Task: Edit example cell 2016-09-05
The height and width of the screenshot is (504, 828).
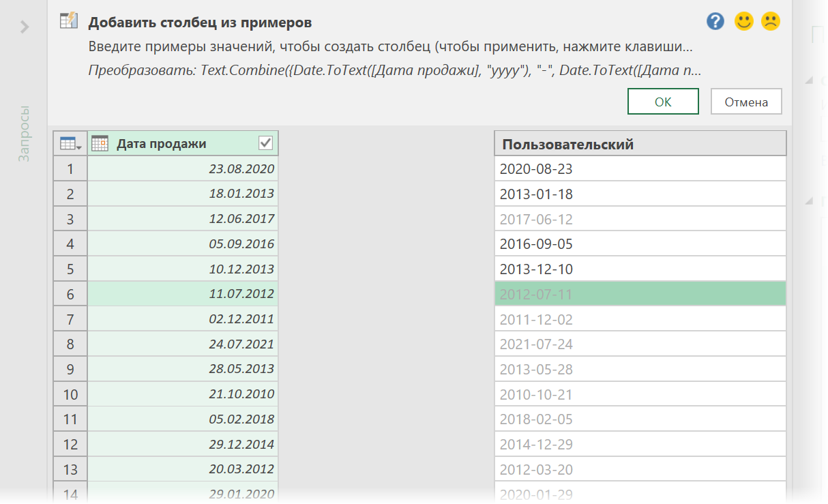Action: pos(640,244)
